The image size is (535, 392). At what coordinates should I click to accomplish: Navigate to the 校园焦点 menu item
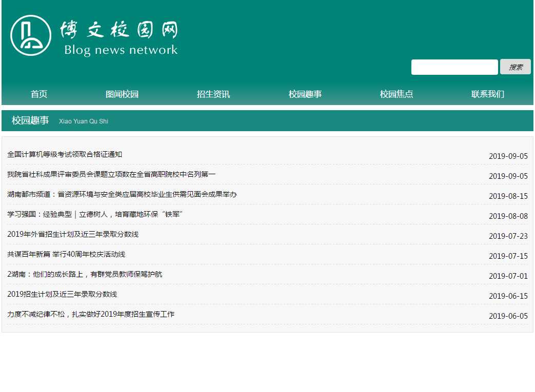pyautogui.click(x=397, y=94)
